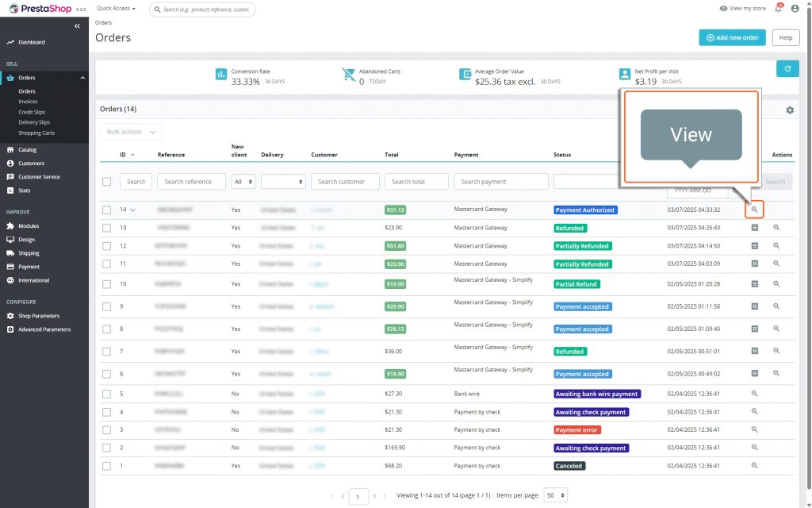View order 13 with magnifier icon

pos(776,228)
